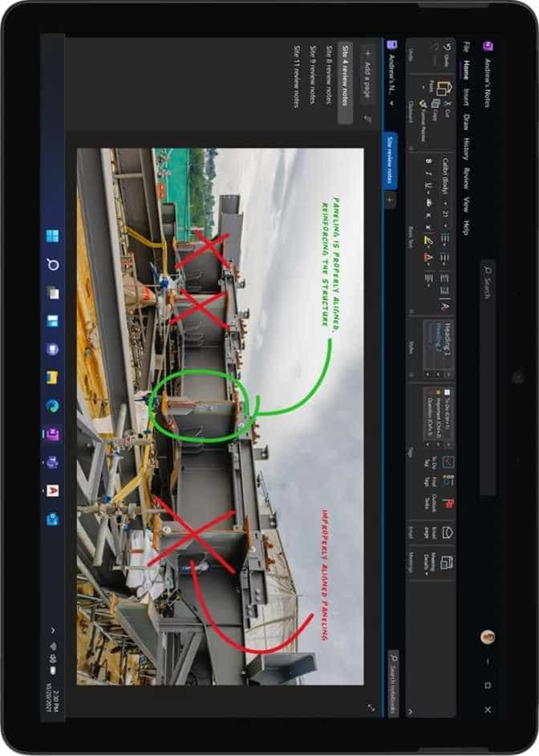Viewport: 539px width, 756px height.
Task: Click the paragraph alignment icon
Action: point(428,278)
